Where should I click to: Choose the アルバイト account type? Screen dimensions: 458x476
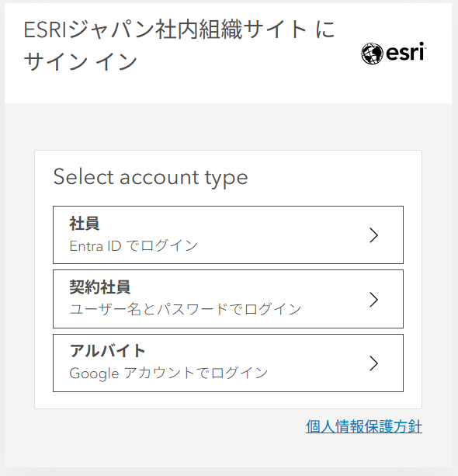pyautogui.click(x=228, y=363)
